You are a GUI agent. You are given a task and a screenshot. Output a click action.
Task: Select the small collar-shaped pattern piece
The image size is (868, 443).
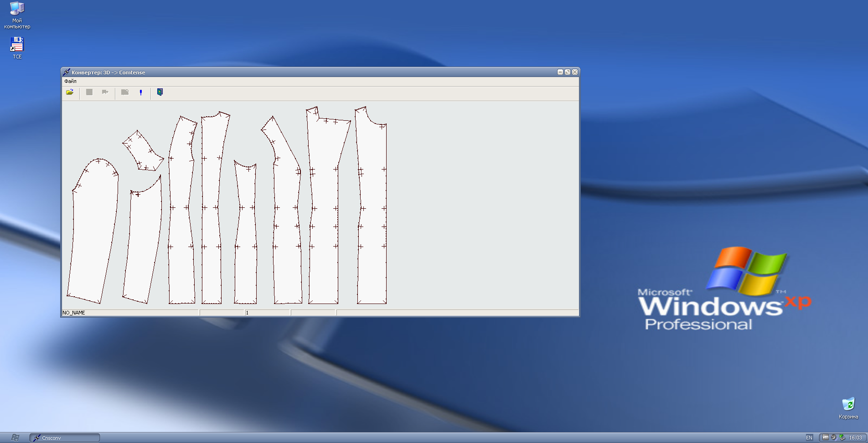(x=143, y=151)
